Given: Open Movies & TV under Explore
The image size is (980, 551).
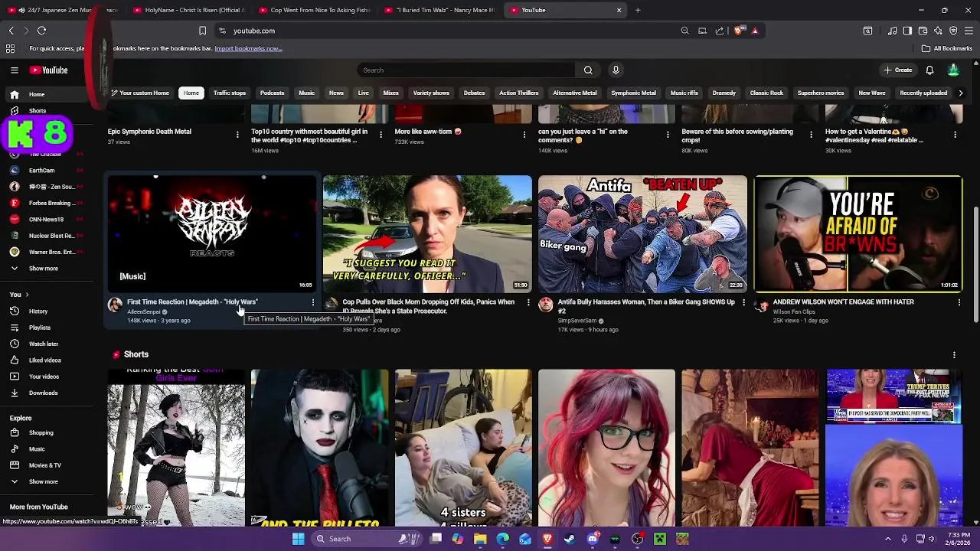Looking at the screenshot, I should click(51, 465).
